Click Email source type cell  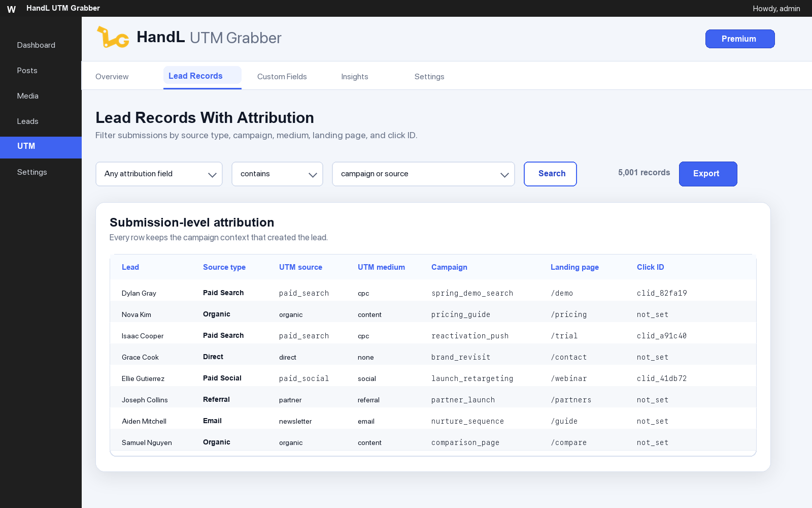point(212,421)
